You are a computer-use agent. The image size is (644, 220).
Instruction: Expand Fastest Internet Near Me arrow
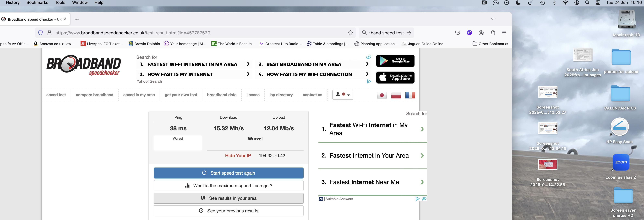pos(422,182)
